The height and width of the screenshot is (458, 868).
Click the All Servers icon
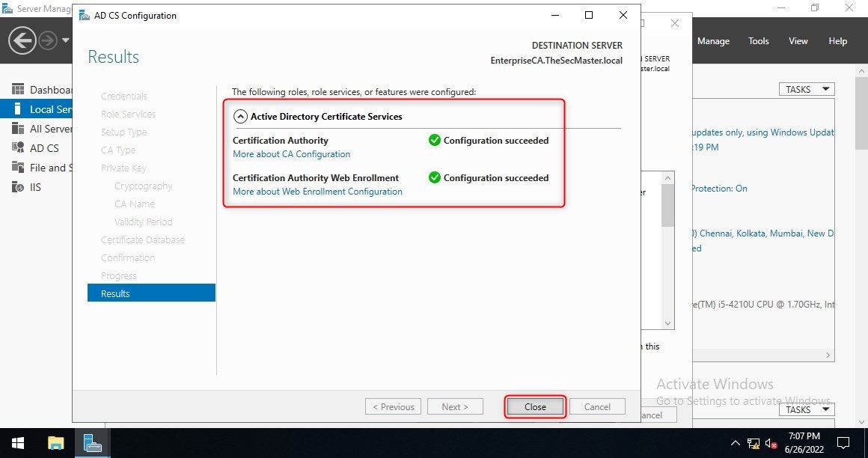(18, 129)
